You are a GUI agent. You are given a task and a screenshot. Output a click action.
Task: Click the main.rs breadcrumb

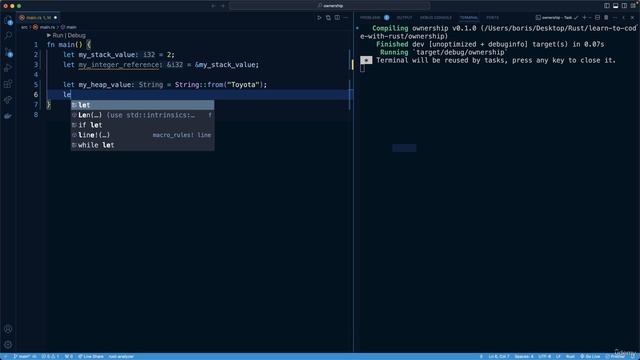coord(44,27)
